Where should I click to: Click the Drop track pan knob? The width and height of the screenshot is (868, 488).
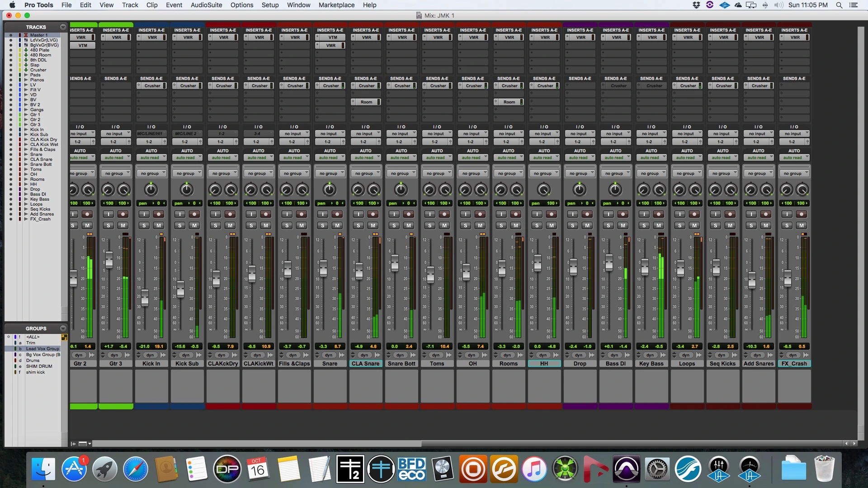point(579,189)
